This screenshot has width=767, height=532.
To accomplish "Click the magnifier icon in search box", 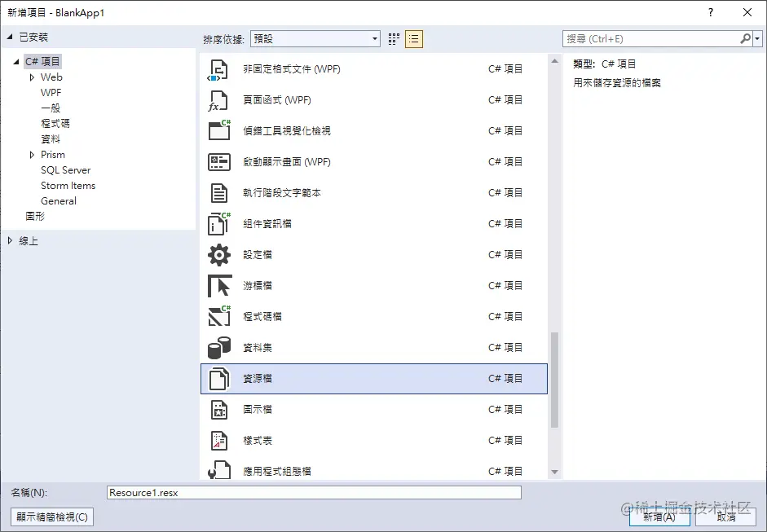I will [x=747, y=38].
